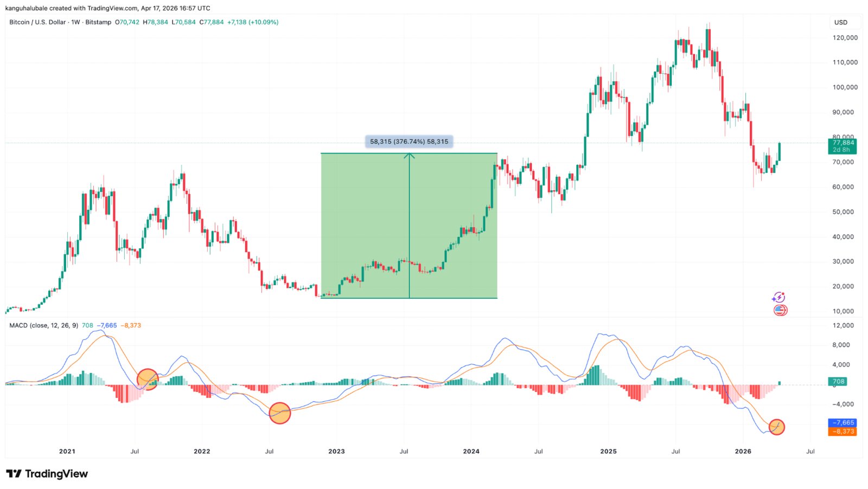Click the blue -7,665 MACD value label

pos(843,422)
